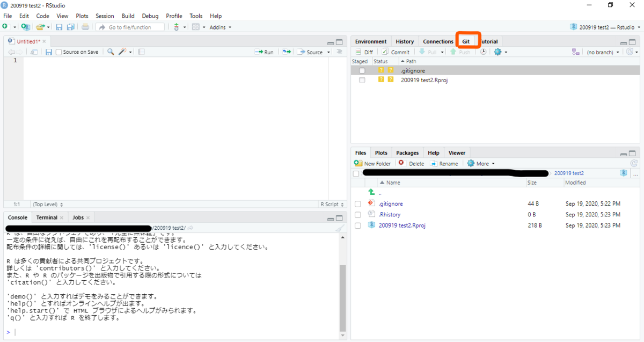644x342 pixels.
Task: Click the Git history clock icon
Action: pos(483,52)
